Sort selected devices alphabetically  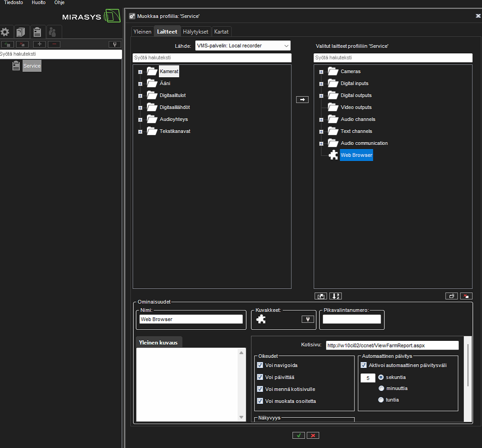pos(335,296)
